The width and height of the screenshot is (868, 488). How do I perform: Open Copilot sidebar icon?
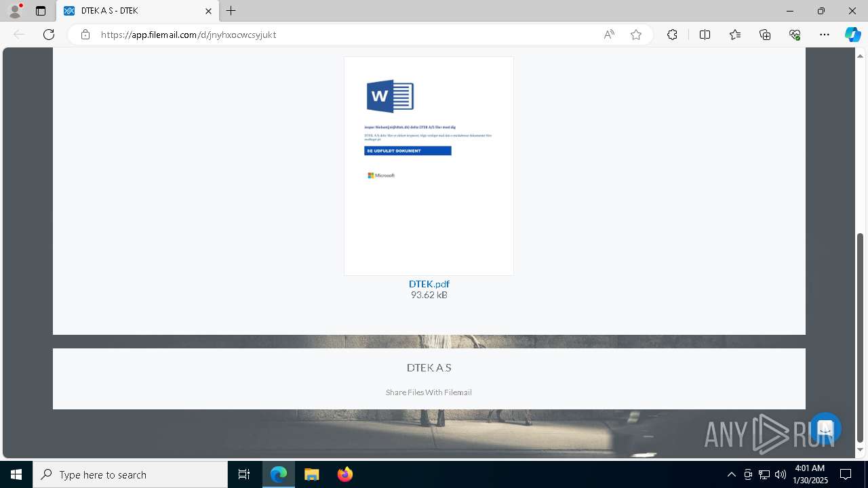[852, 35]
